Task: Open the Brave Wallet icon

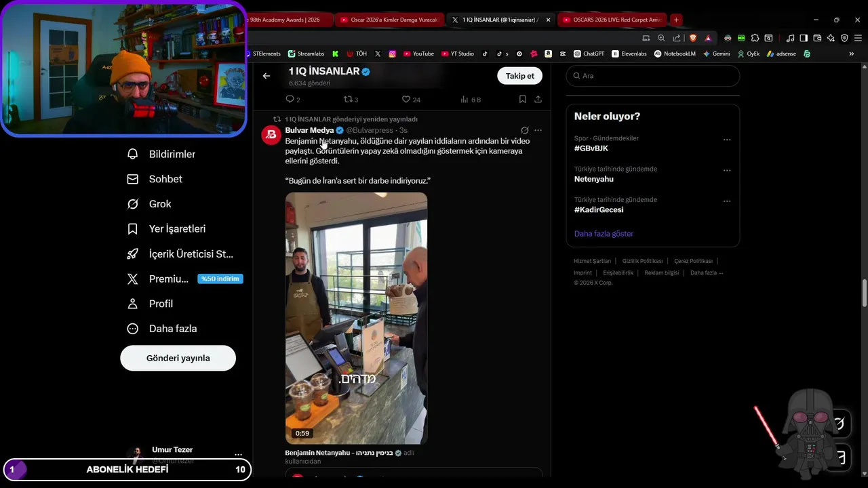Action: click(817, 38)
